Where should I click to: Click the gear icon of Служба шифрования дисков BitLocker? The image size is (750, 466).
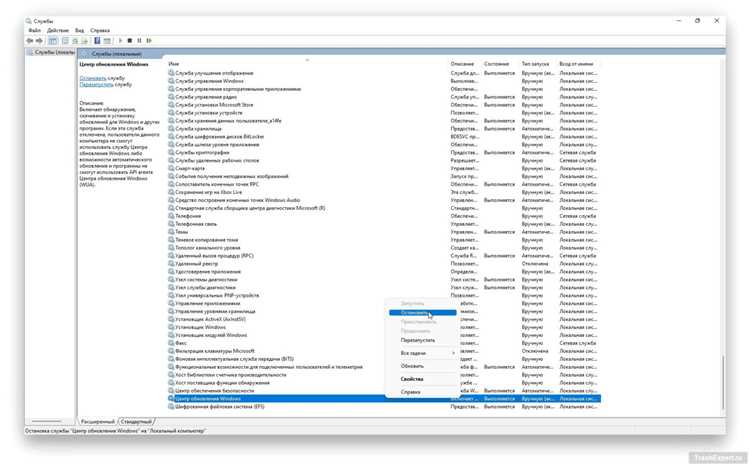tap(171, 136)
